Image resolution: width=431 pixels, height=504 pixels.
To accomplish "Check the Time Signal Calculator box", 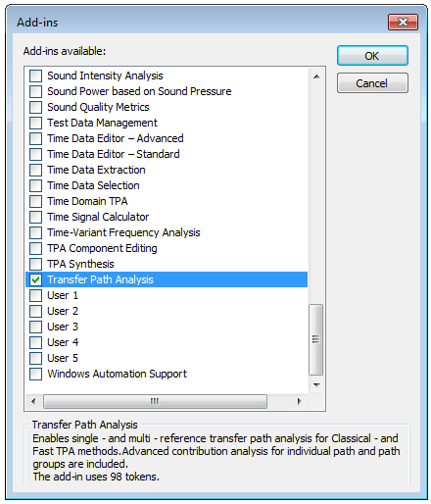I will click(35, 217).
